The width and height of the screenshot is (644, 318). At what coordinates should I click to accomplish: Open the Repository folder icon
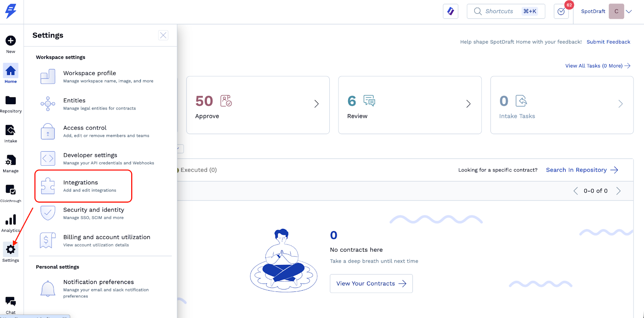tap(11, 101)
